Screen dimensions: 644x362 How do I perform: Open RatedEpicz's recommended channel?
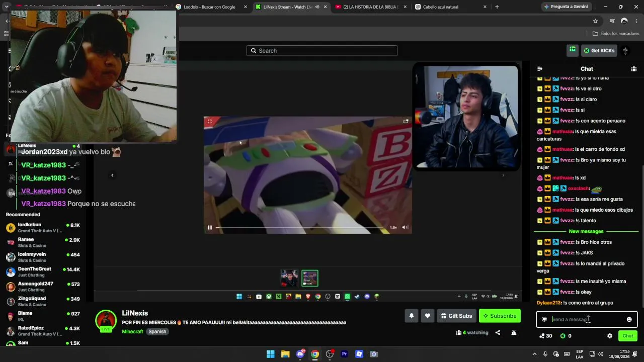[43, 331]
